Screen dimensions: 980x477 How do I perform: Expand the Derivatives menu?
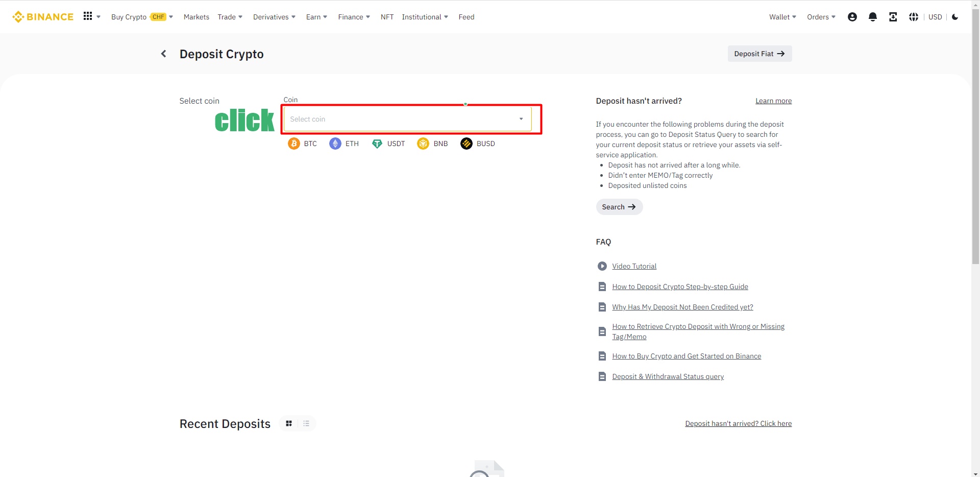pyautogui.click(x=275, y=17)
